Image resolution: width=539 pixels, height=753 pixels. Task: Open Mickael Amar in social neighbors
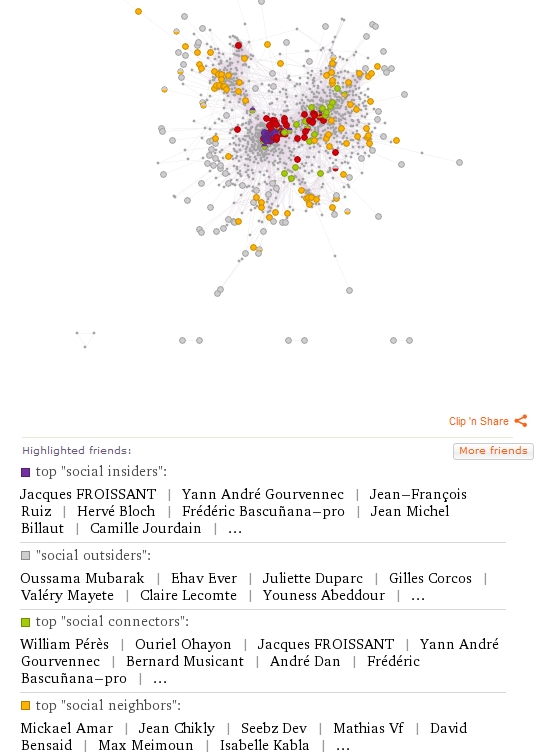(67, 728)
